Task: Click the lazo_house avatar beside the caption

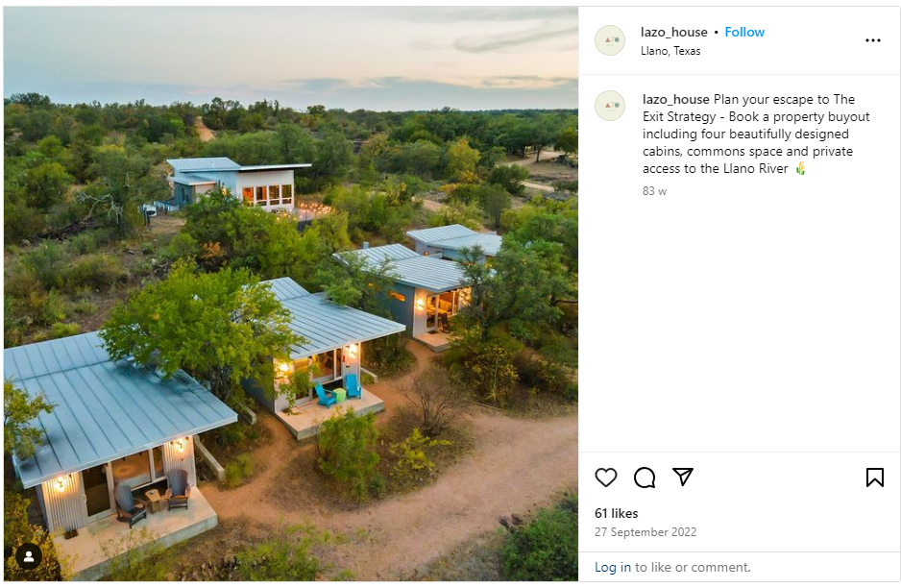Action: pos(610,105)
